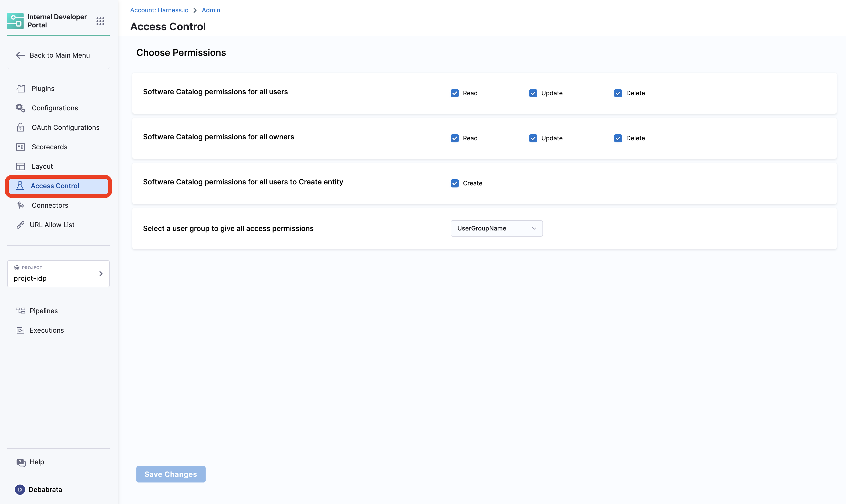Click the Scorecards icon in sidebar

[21, 147]
